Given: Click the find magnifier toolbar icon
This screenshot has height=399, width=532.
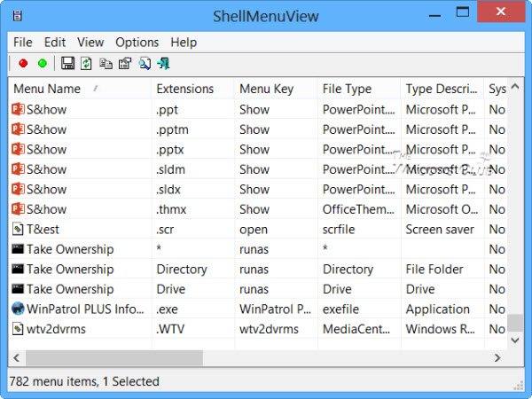Looking at the screenshot, I should [x=144, y=63].
